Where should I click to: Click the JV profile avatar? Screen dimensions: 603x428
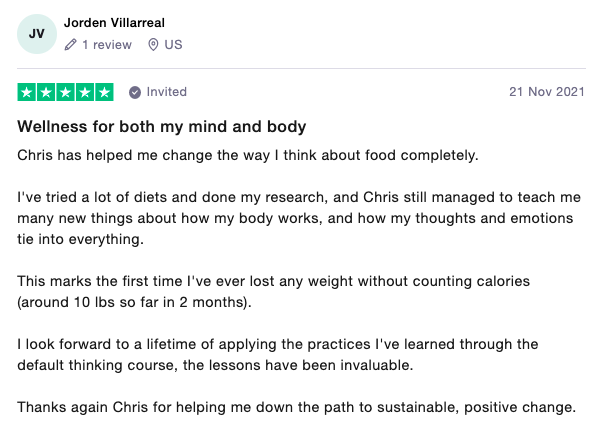(x=37, y=33)
